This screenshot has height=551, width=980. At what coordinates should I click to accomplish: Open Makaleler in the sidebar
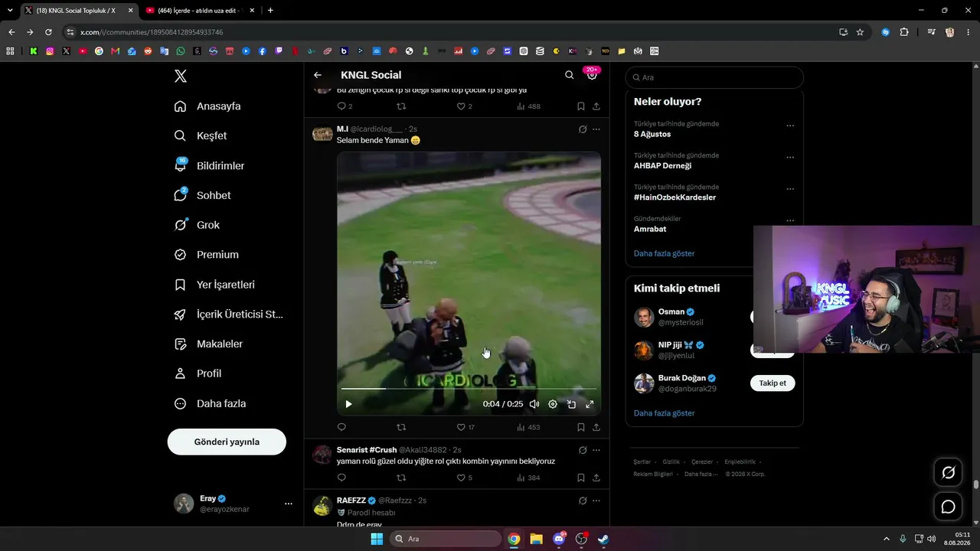[x=208, y=344]
